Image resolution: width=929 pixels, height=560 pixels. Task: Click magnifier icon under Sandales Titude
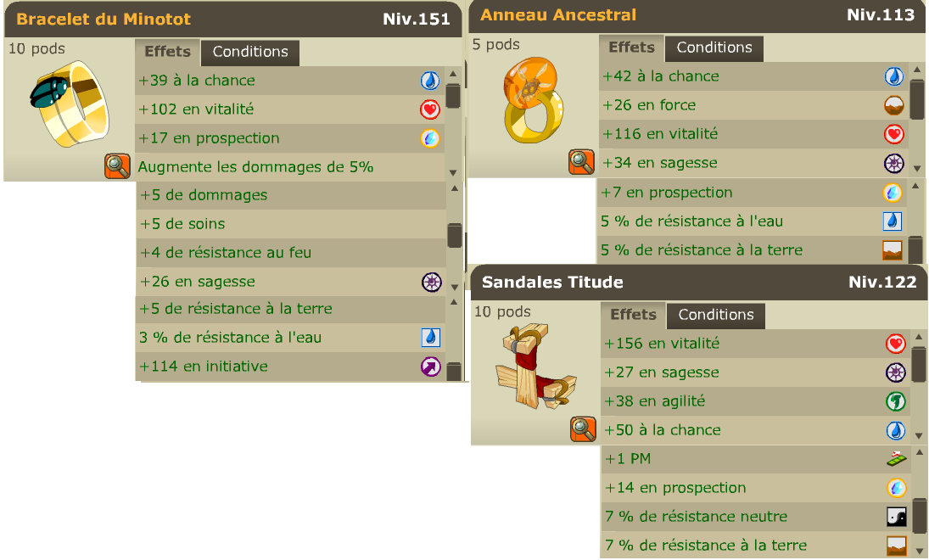(583, 429)
